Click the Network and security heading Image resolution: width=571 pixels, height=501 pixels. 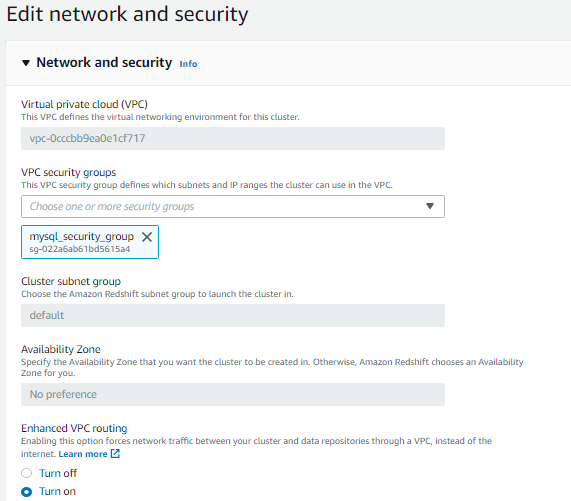click(104, 63)
